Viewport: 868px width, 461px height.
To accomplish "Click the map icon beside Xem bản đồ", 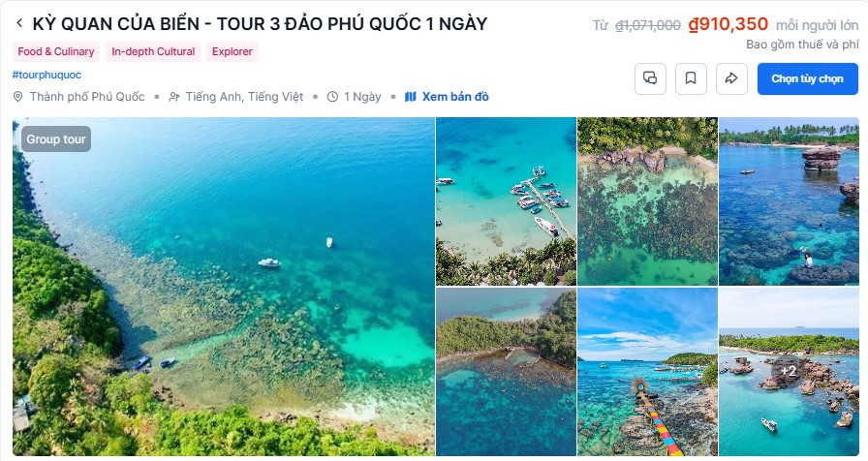I will 410,97.
